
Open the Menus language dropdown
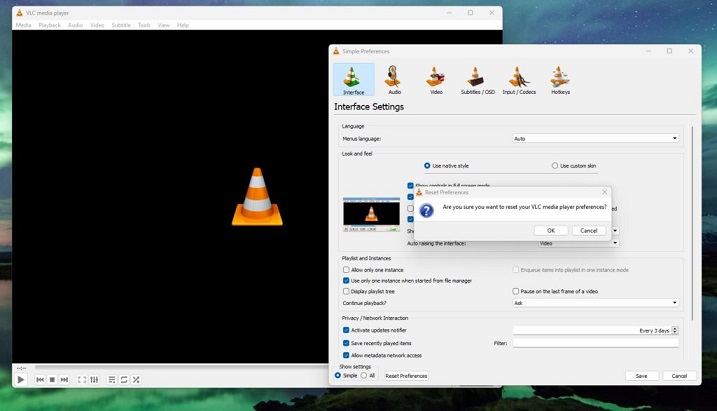pos(595,138)
